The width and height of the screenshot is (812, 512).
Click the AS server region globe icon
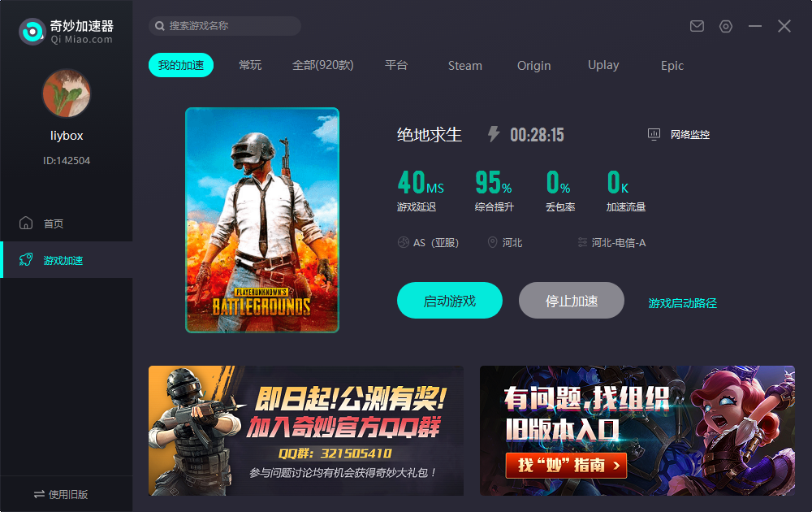point(403,242)
